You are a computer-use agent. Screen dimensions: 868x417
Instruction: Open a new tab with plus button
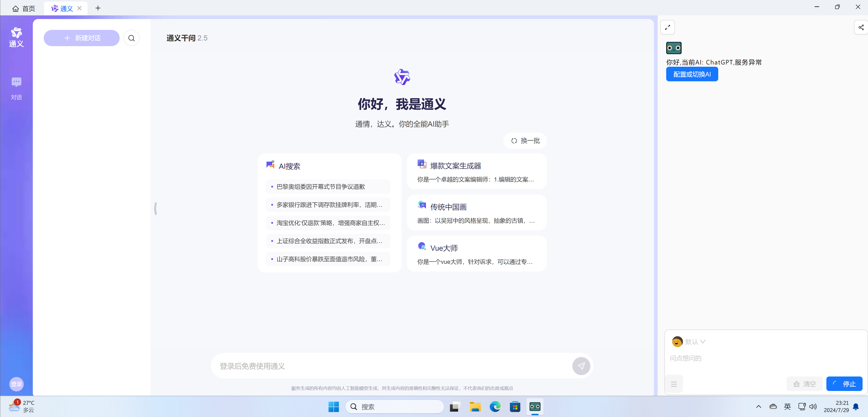98,8
